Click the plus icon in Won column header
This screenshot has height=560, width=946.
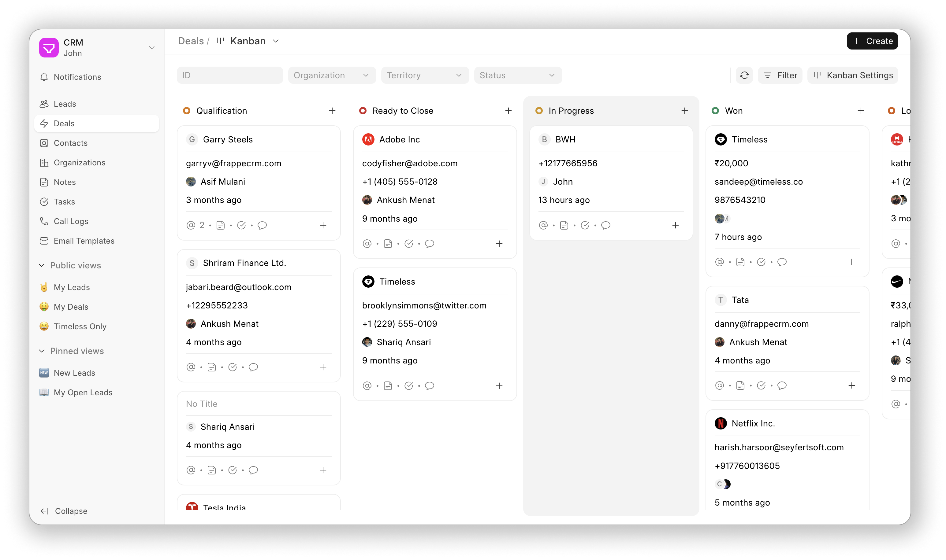coord(861,111)
